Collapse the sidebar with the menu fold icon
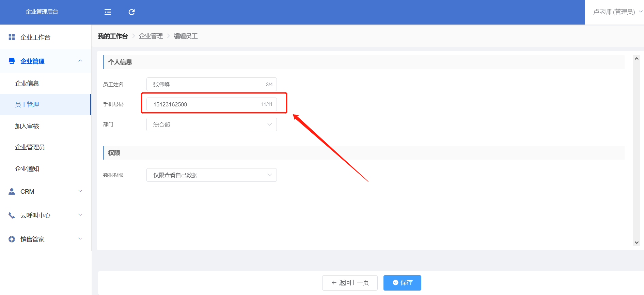Image resolution: width=644 pixels, height=295 pixels. pyautogui.click(x=108, y=12)
